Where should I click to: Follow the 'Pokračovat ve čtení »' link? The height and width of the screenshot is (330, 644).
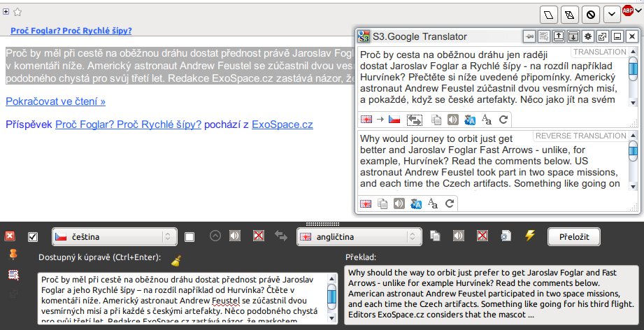(x=55, y=101)
